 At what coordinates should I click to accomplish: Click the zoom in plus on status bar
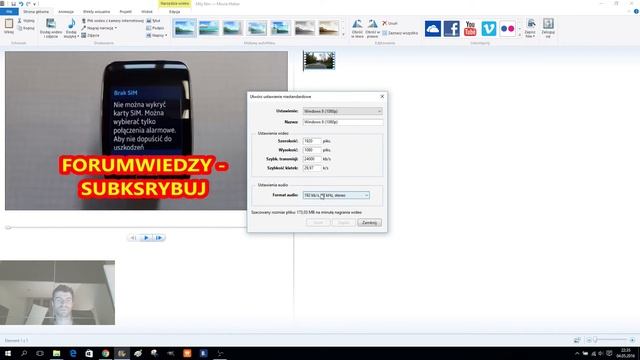pyautogui.click(x=632, y=340)
